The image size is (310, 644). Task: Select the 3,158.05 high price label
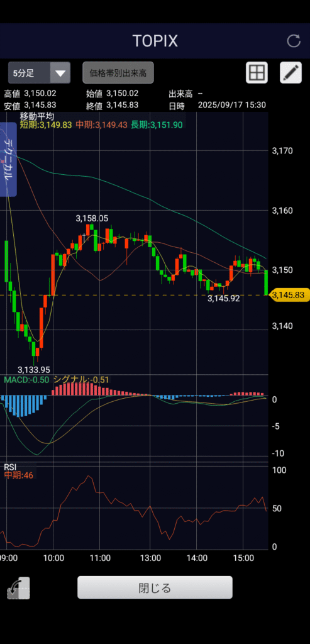click(x=92, y=218)
